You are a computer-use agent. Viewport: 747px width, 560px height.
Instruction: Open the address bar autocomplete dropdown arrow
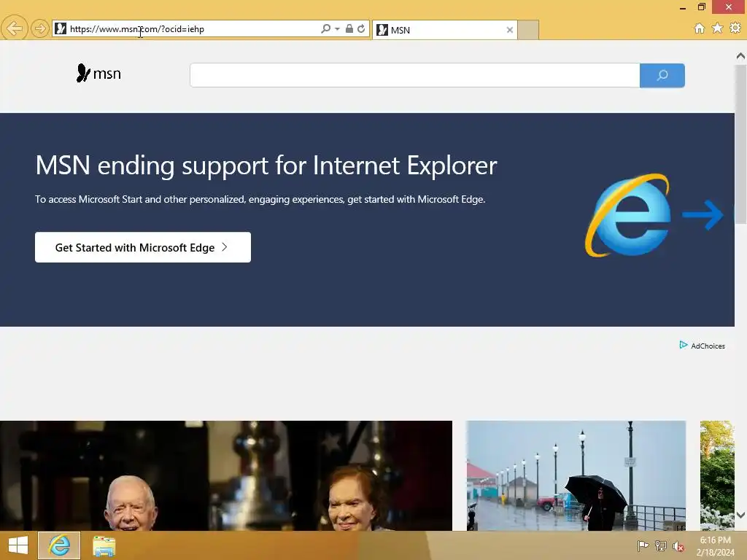[337, 29]
